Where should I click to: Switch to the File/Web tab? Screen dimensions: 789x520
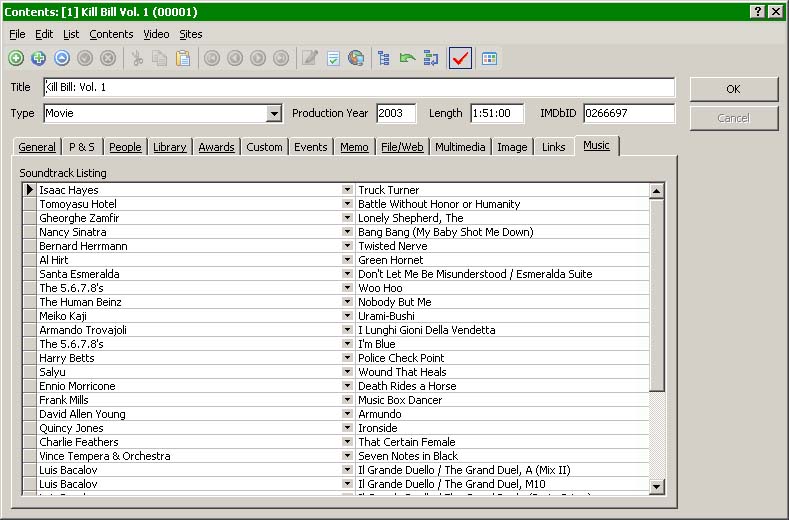click(402, 147)
